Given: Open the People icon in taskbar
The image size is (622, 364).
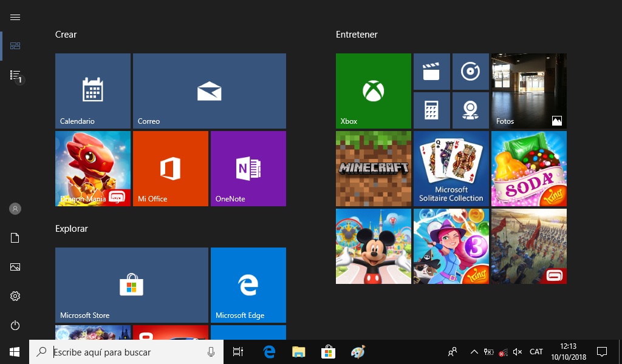Looking at the screenshot, I should pyautogui.click(x=452, y=352).
